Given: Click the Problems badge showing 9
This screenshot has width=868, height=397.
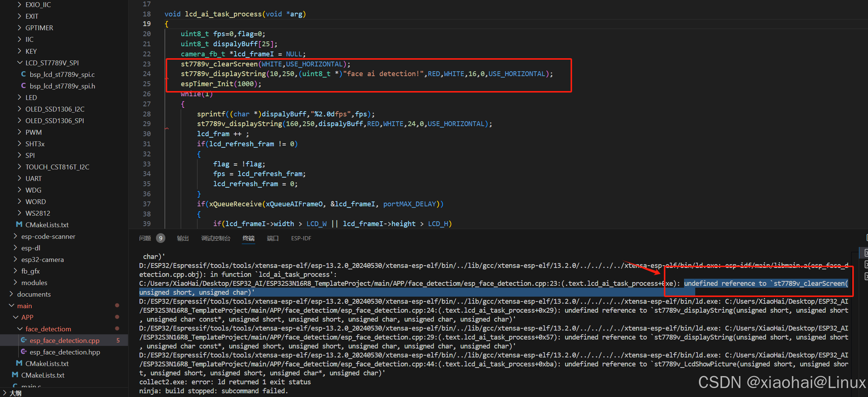Looking at the screenshot, I should click(x=160, y=238).
